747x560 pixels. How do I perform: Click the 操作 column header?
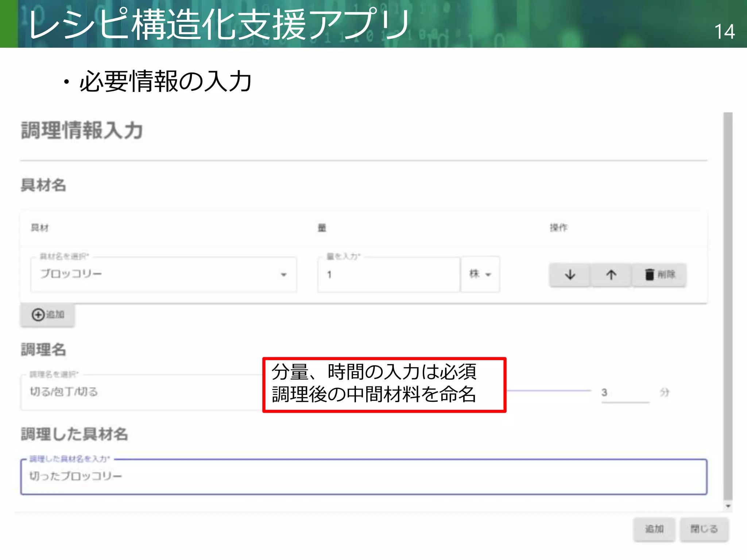(x=559, y=228)
